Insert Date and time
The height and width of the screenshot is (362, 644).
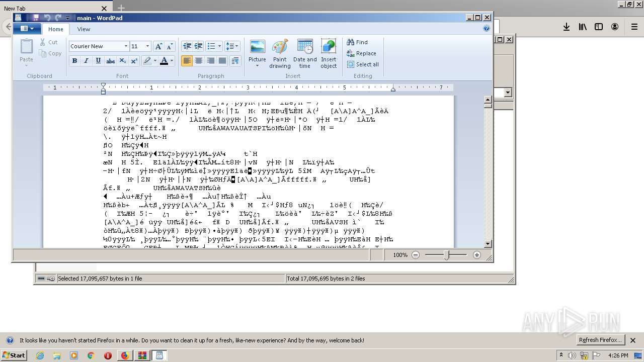click(305, 53)
